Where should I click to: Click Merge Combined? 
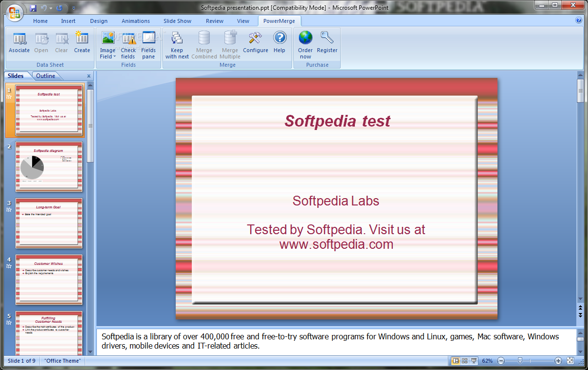pyautogui.click(x=204, y=46)
